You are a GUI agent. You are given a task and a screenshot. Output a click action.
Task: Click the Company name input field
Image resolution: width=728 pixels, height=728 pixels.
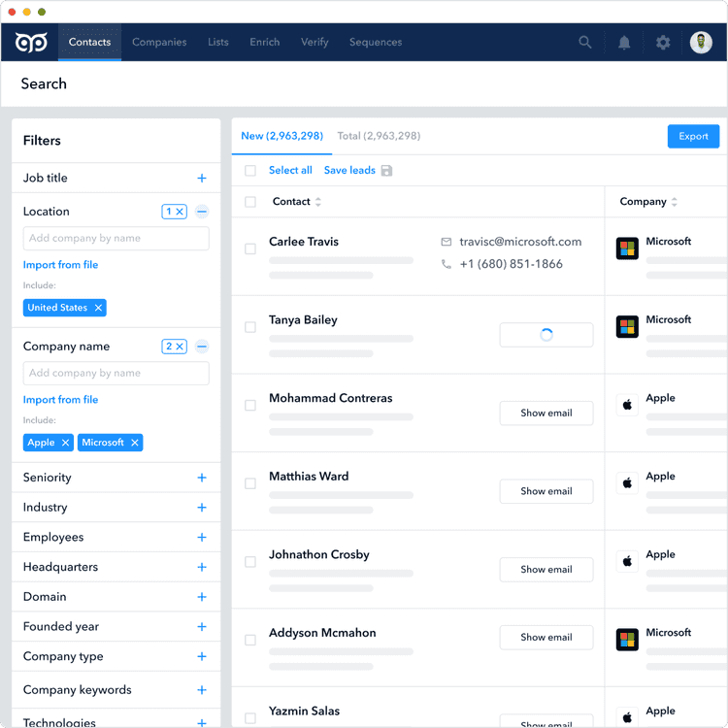[x=116, y=374]
